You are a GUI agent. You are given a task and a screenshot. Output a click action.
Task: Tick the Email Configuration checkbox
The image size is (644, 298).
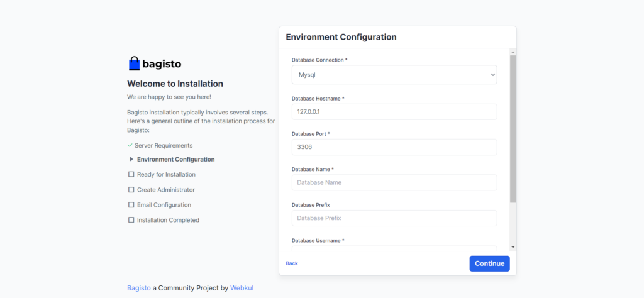[x=131, y=204]
